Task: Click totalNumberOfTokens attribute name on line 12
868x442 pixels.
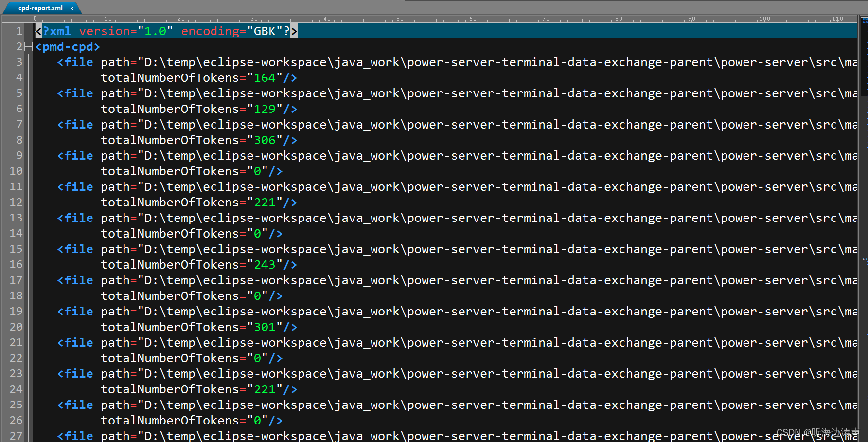Action: click(170, 203)
